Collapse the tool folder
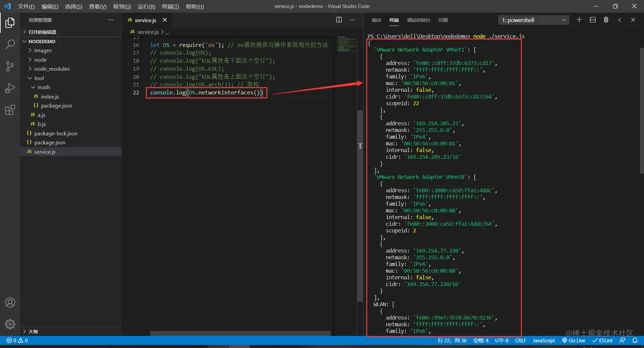Viewport: 644px width, 348px height. click(x=71, y=78)
